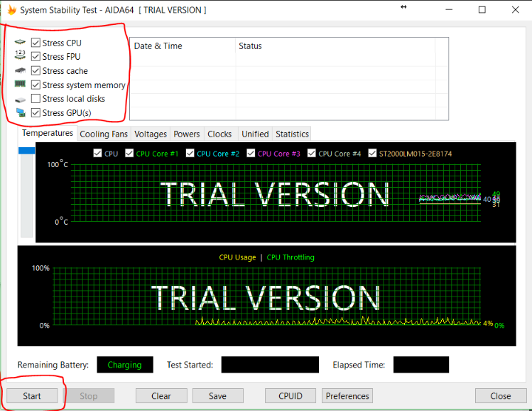The width and height of the screenshot is (532, 411).
Task: Click the disk drive icon beside local disks
Action: click(20, 100)
